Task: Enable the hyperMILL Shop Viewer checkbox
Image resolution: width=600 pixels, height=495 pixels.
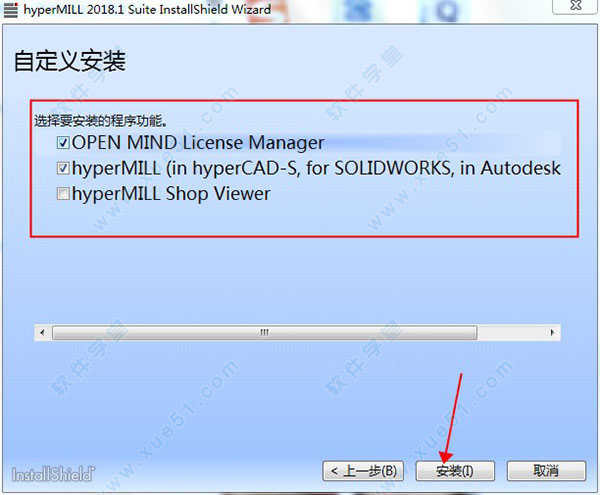Action: pos(64,195)
